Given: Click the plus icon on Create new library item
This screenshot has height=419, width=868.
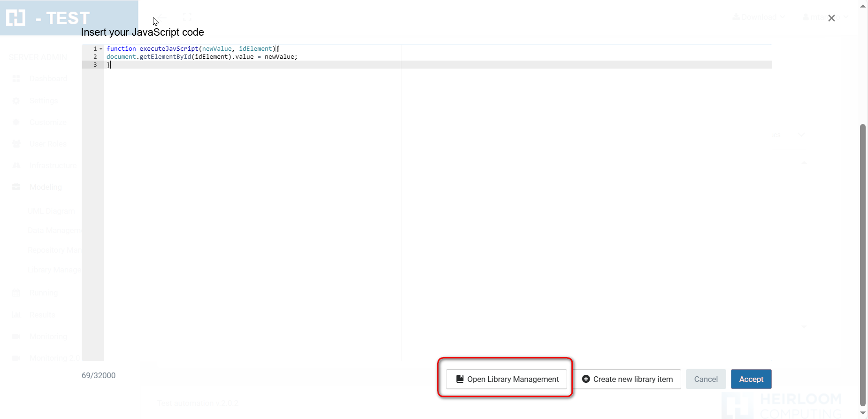Looking at the screenshot, I should pos(586,379).
